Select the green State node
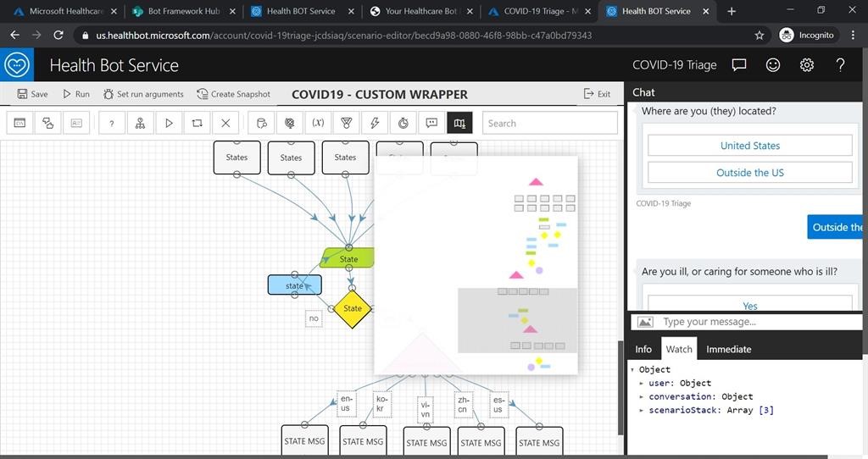 coord(347,259)
